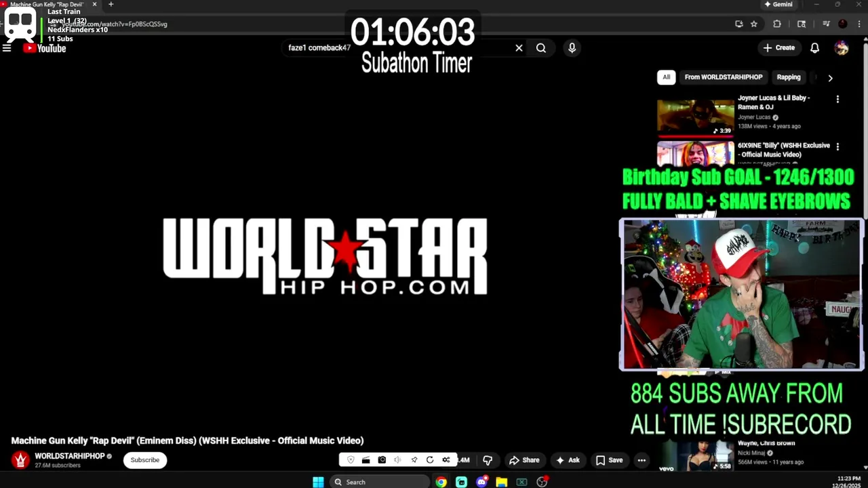This screenshot has width=868, height=488.
Task: Open Discord from the taskbar
Action: (x=481, y=482)
